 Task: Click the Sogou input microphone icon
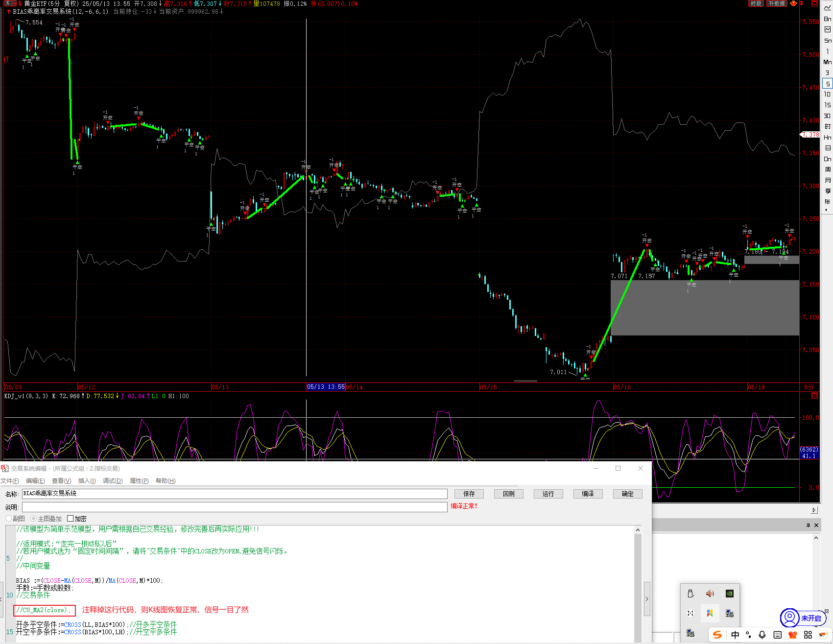pyautogui.click(x=762, y=635)
